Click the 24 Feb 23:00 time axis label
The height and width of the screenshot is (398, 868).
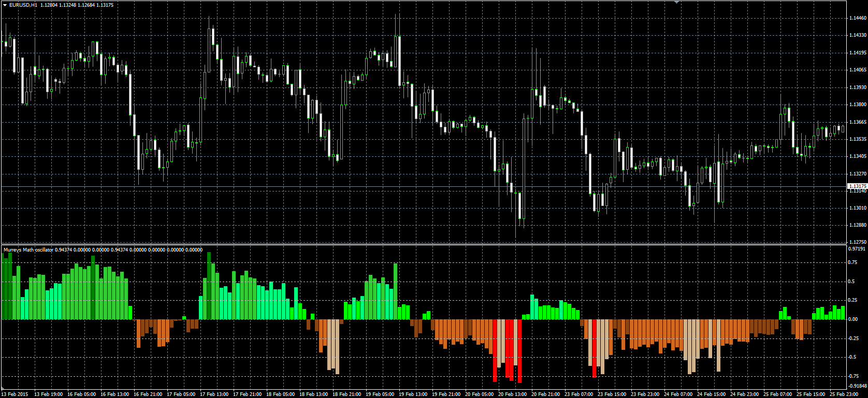pyautogui.click(x=744, y=394)
